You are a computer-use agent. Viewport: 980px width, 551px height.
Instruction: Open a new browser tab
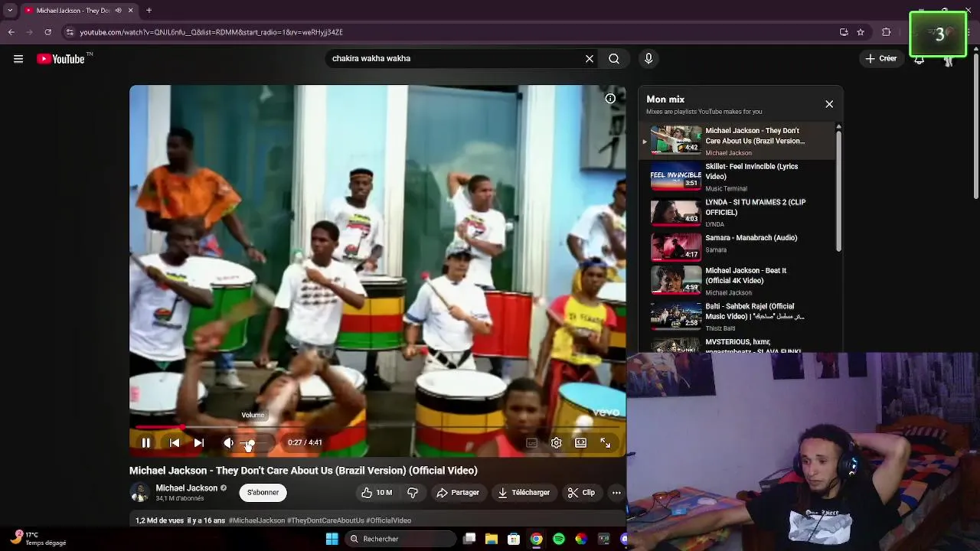tap(149, 11)
